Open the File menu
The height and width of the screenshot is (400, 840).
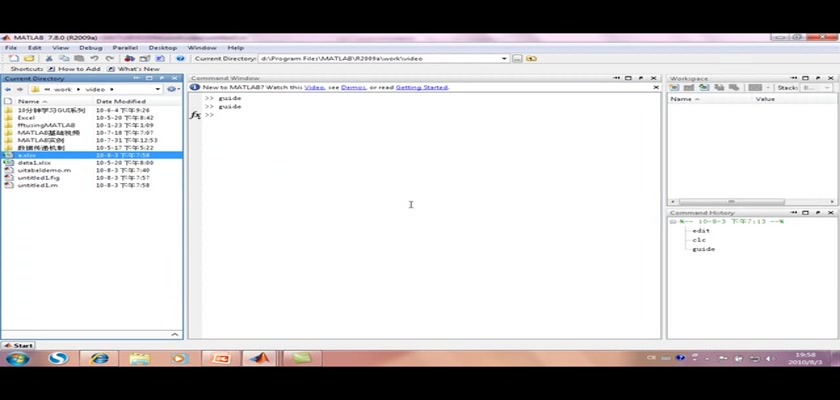click(x=11, y=48)
